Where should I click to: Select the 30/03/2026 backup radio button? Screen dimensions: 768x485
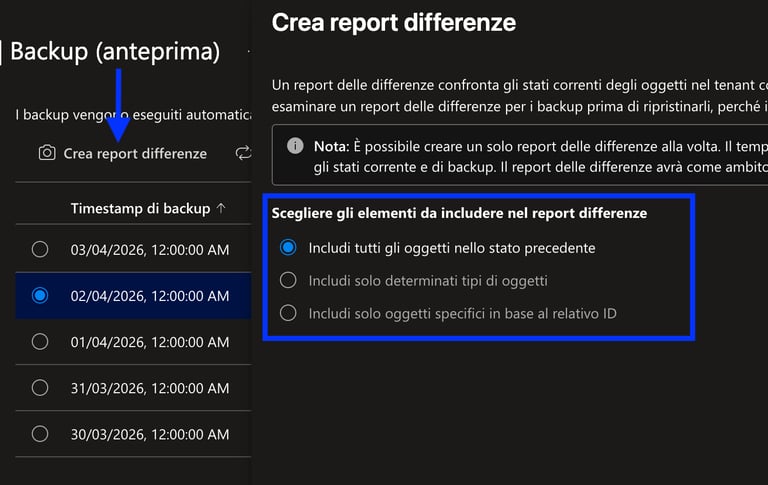[x=40, y=434]
